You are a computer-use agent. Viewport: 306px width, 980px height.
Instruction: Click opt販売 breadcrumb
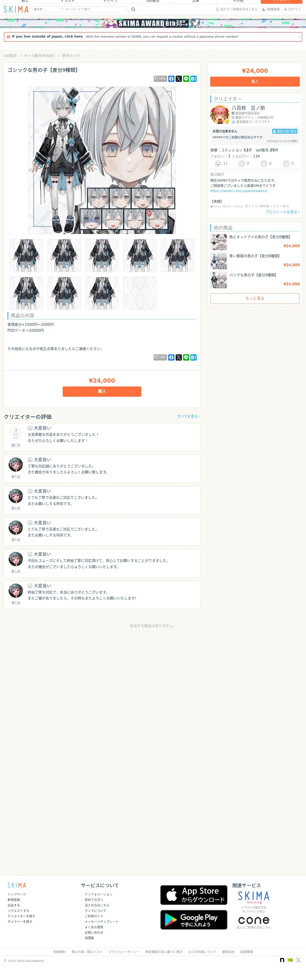[10, 55]
